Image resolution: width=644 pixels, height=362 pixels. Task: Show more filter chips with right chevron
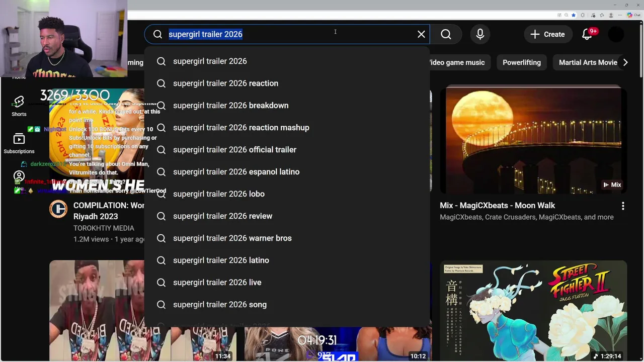click(625, 62)
